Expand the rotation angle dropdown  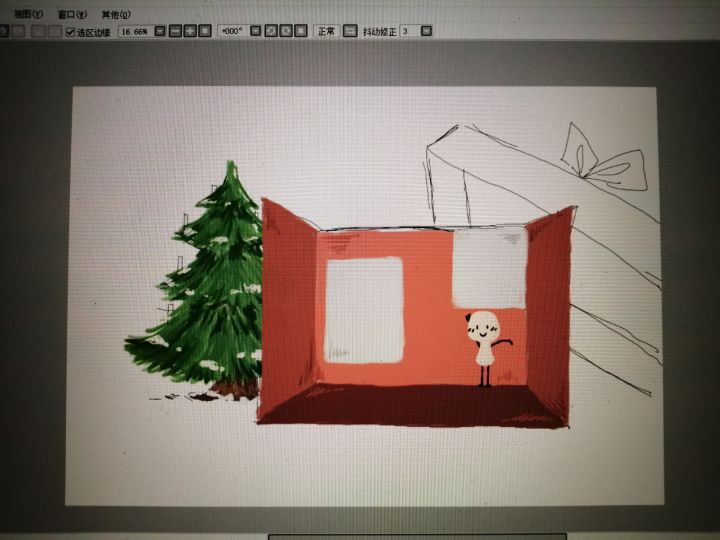coord(255,31)
